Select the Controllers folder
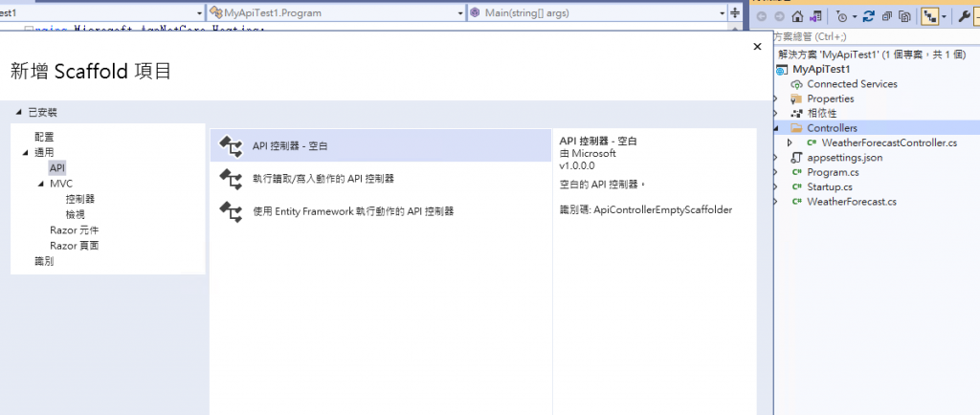The width and height of the screenshot is (980, 415). coord(832,128)
